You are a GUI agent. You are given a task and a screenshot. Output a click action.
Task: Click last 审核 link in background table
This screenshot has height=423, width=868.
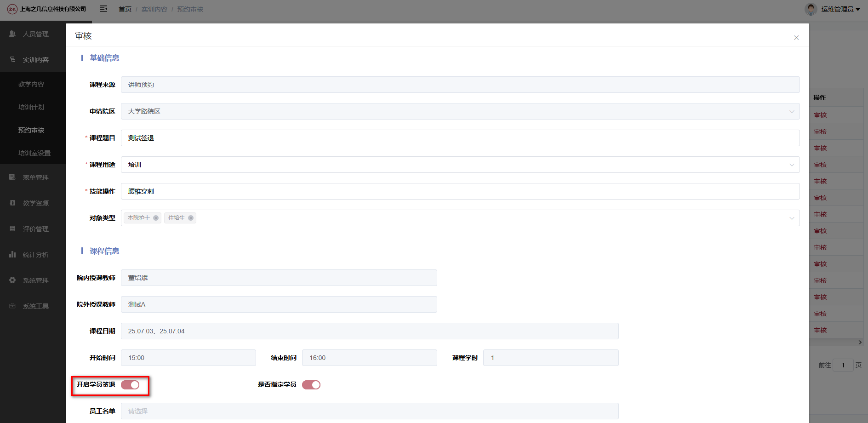coord(820,330)
